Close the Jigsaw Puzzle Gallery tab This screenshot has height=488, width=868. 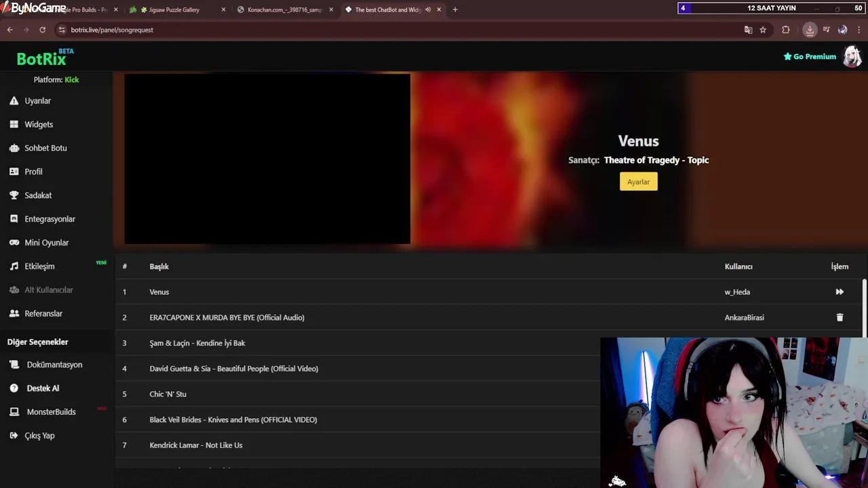223,9
